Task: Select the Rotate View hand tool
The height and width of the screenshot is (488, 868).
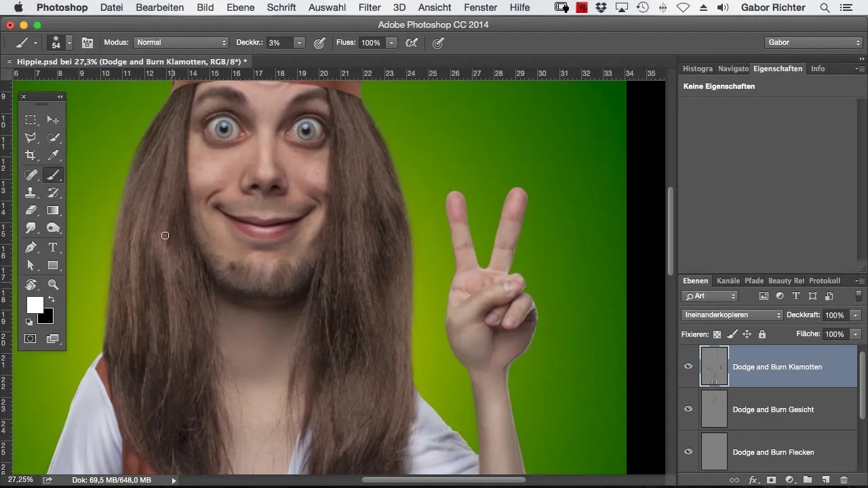Action: tap(31, 285)
